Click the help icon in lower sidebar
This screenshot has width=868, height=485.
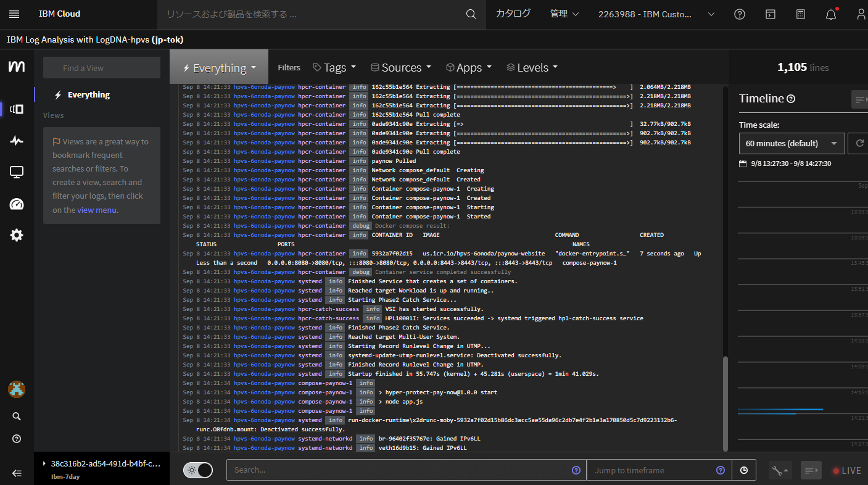[17, 439]
